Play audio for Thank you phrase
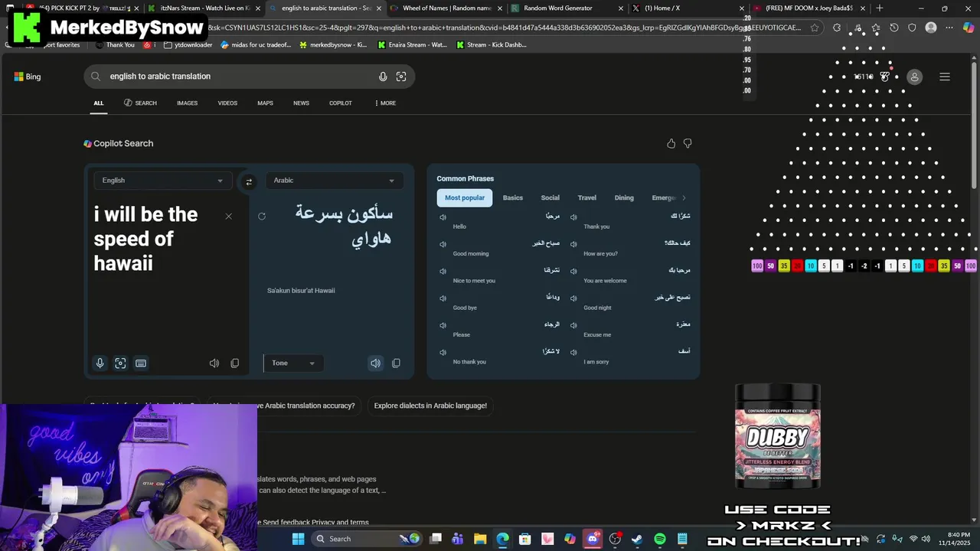Viewport: 980px width, 551px height. coord(573,217)
